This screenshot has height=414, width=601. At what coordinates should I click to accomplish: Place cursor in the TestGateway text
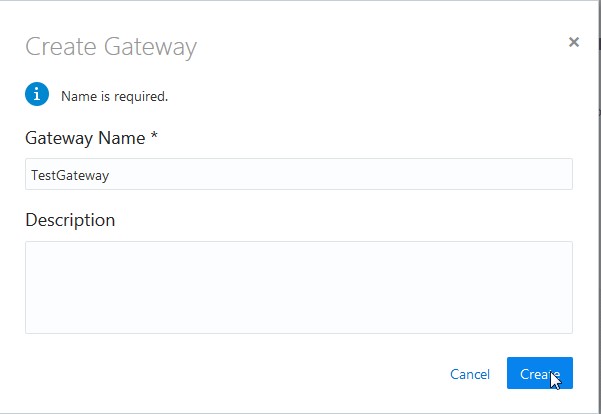click(70, 174)
